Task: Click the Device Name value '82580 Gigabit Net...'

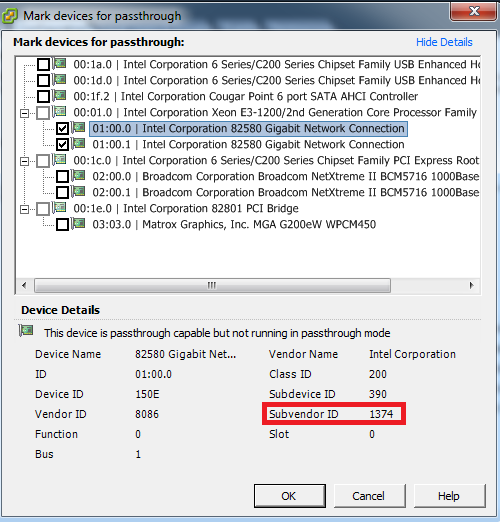Action: (185, 354)
